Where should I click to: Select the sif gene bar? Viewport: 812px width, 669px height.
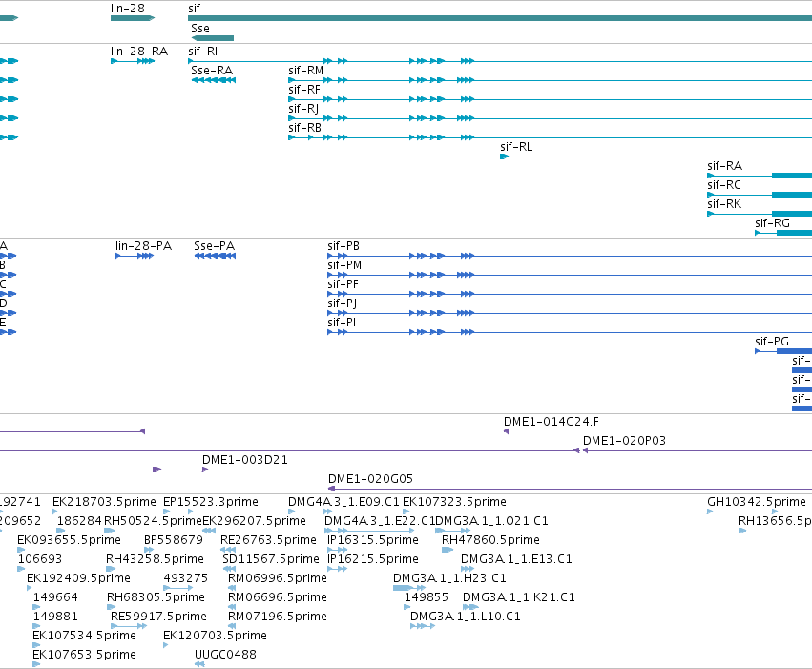point(500,18)
